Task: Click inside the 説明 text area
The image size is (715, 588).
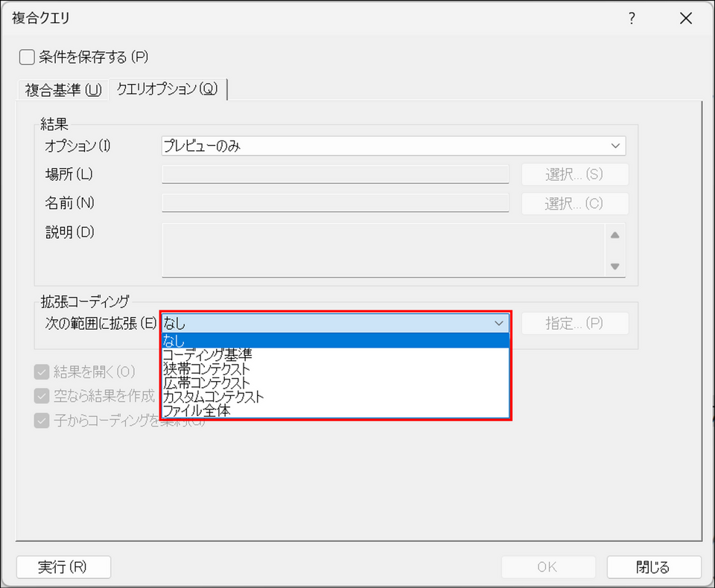Action: click(383, 250)
